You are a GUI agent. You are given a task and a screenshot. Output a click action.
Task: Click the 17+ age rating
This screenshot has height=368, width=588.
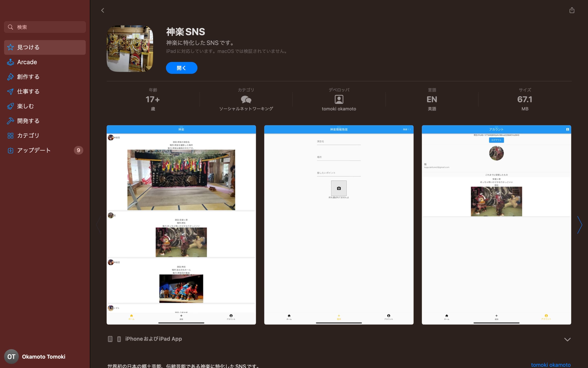153,99
